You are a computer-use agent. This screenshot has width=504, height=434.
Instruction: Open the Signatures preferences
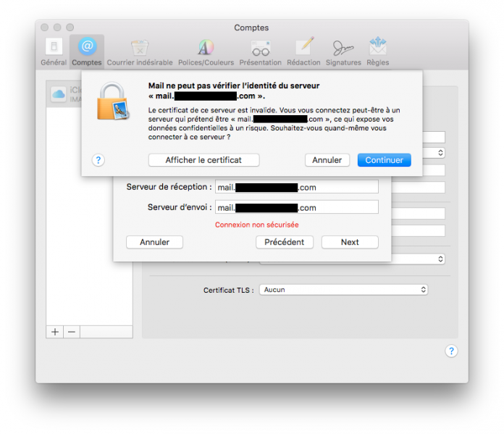[343, 51]
